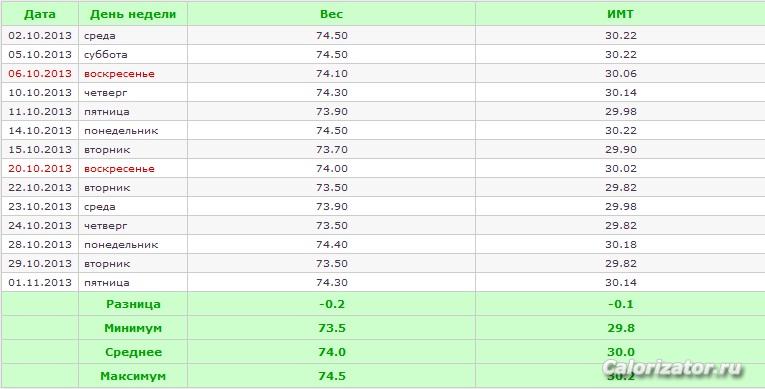Click the Минимум summary label

click(x=133, y=328)
